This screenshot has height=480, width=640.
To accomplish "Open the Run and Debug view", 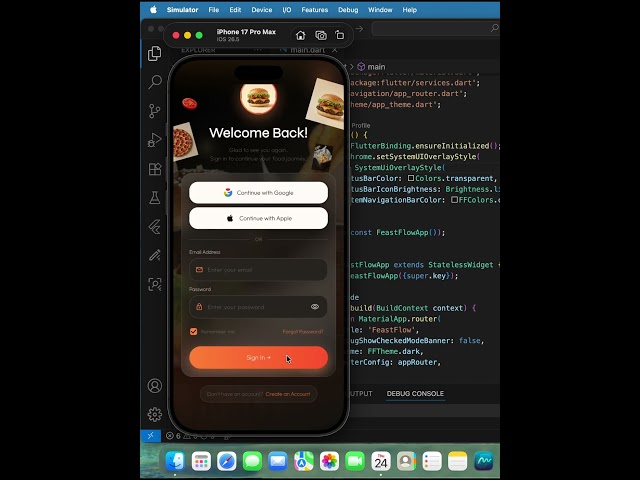I will coord(155,140).
